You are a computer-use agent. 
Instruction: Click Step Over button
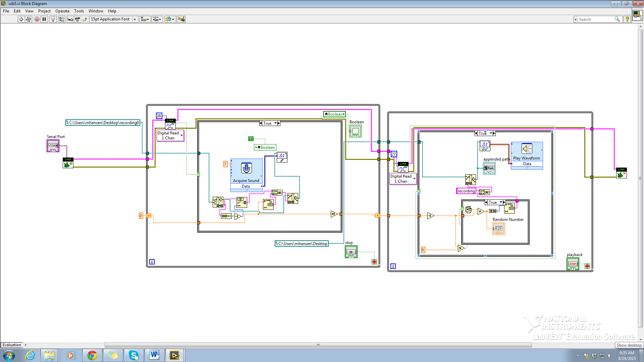pyautogui.click(x=77, y=19)
